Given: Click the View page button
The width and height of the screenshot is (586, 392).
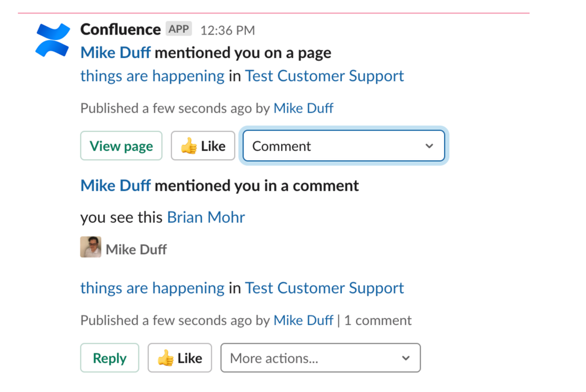Looking at the screenshot, I should pyautogui.click(x=121, y=146).
